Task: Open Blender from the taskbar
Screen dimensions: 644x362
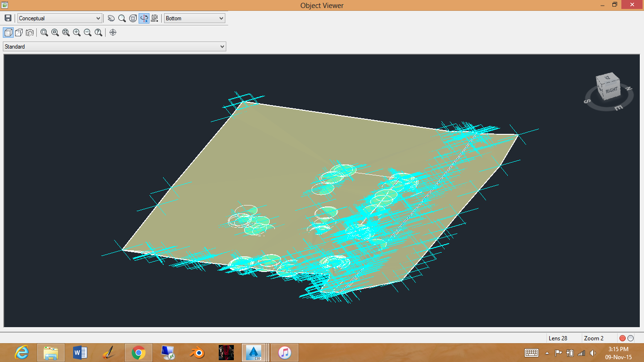Action: (197, 353)
